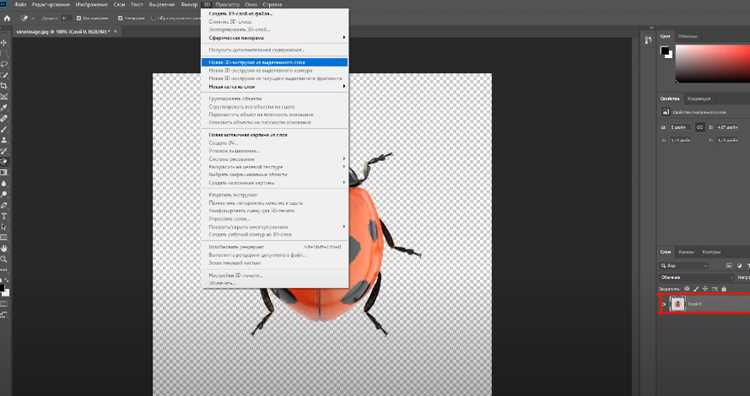Open the Файл menu
This screenshot has height=396, width=750.
tap(21, 4)
